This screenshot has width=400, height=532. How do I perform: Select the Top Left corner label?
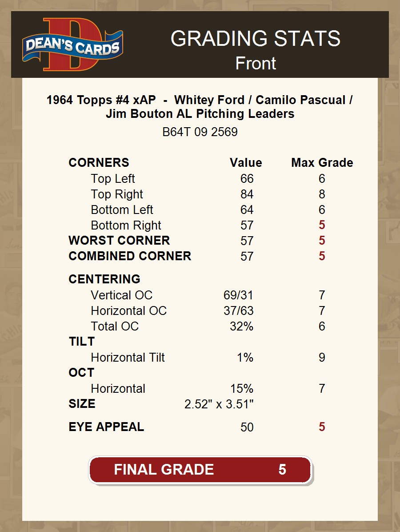point(113,179)
